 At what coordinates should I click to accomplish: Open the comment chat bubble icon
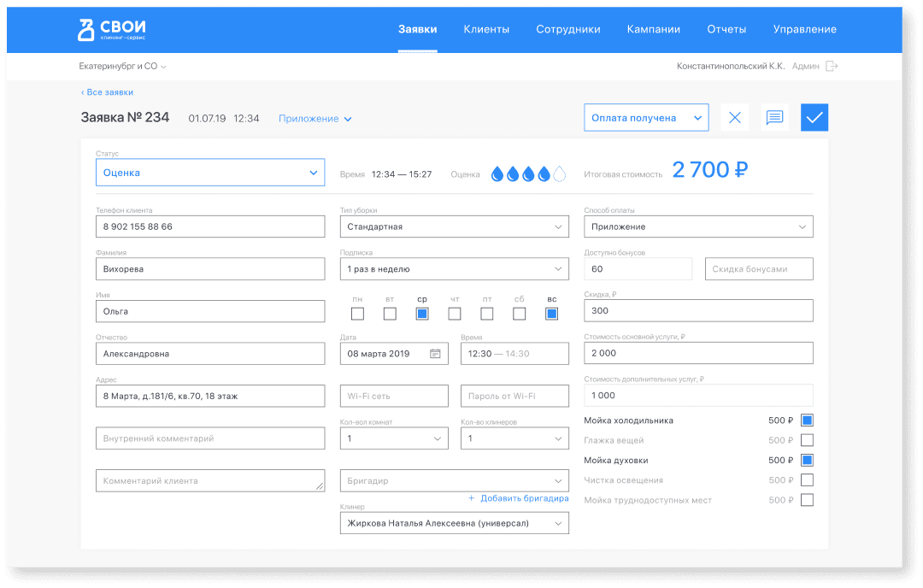(774, 118)
